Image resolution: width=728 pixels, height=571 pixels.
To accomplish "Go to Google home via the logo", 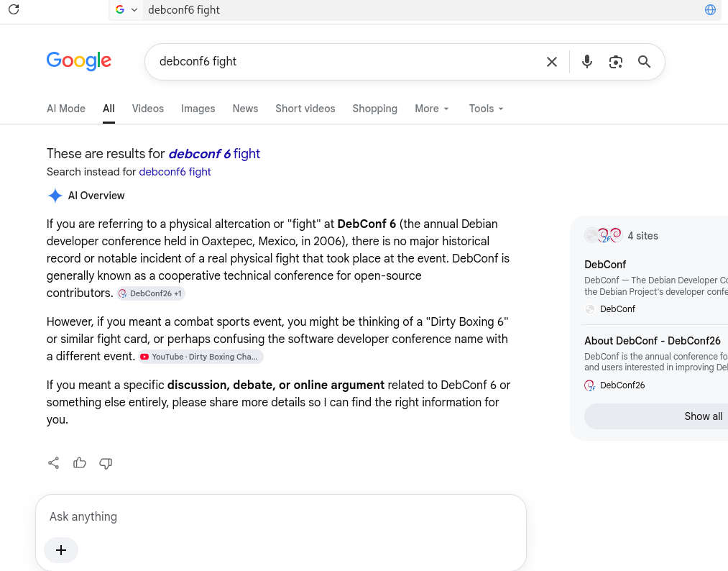I will tap(79, 61).
